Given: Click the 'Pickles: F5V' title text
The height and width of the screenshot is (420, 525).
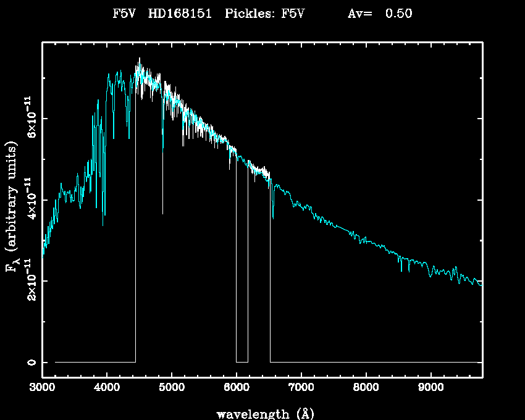Looking at the screenshot, I should coord(264,14).
